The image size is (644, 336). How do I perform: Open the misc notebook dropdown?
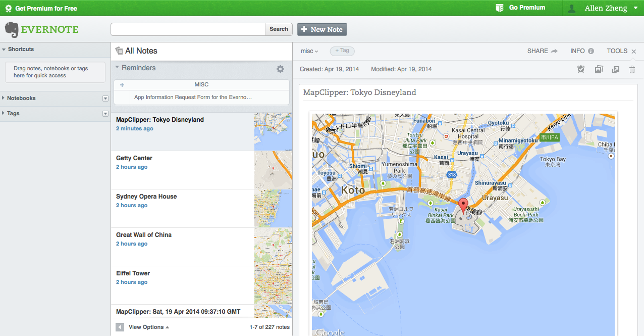(x=309, y=51)
